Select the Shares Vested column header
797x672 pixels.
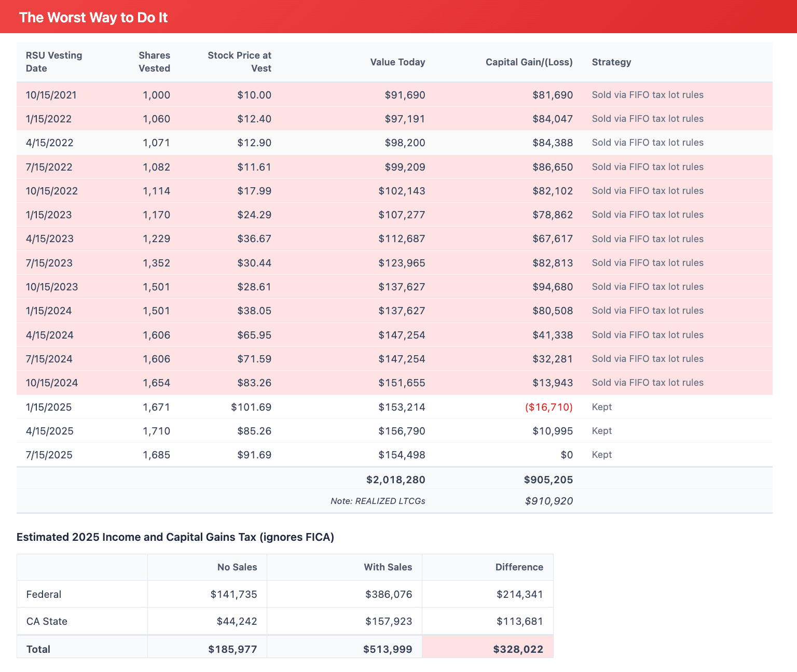tap(154, 62)
